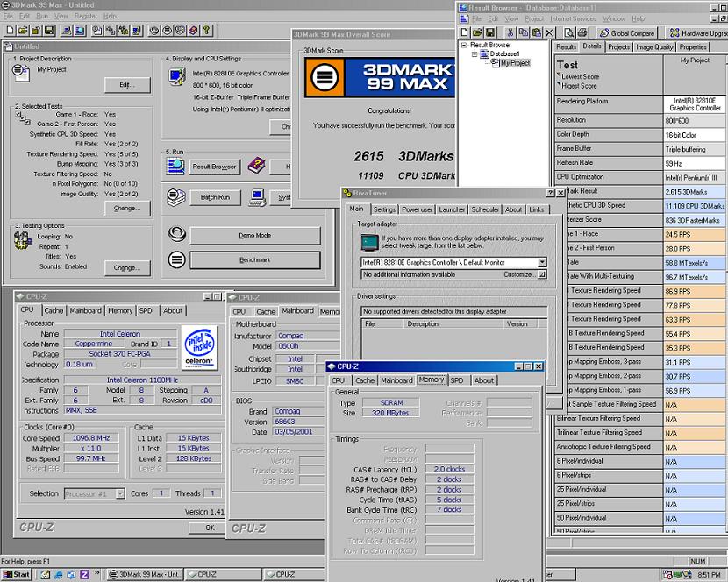Screen dimensions: 728x582
Task: Click the Demo Mode button
Action: tap(255, 235)
